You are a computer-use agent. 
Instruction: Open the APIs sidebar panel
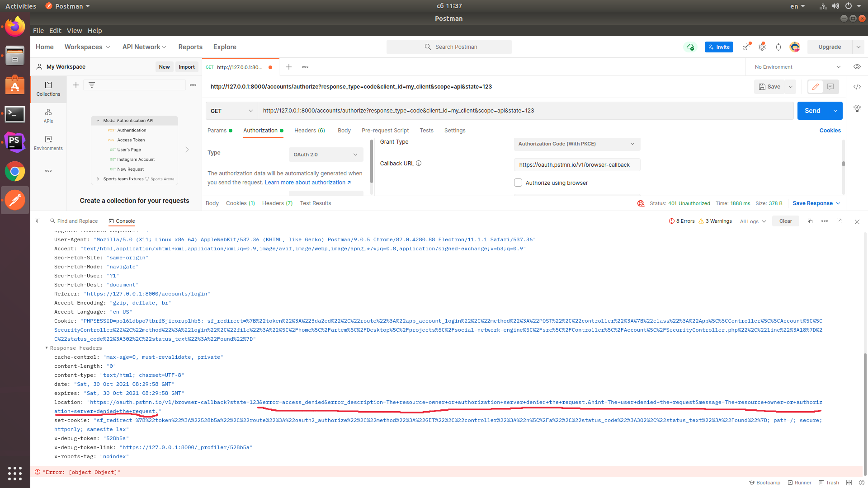pyautogui.click(x=48, y=116)
